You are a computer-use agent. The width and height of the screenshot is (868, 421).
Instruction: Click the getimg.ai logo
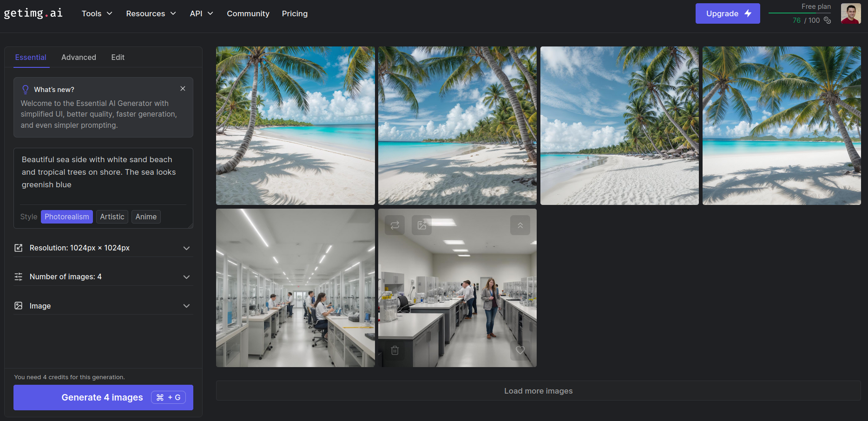click(x=33, y=13)
